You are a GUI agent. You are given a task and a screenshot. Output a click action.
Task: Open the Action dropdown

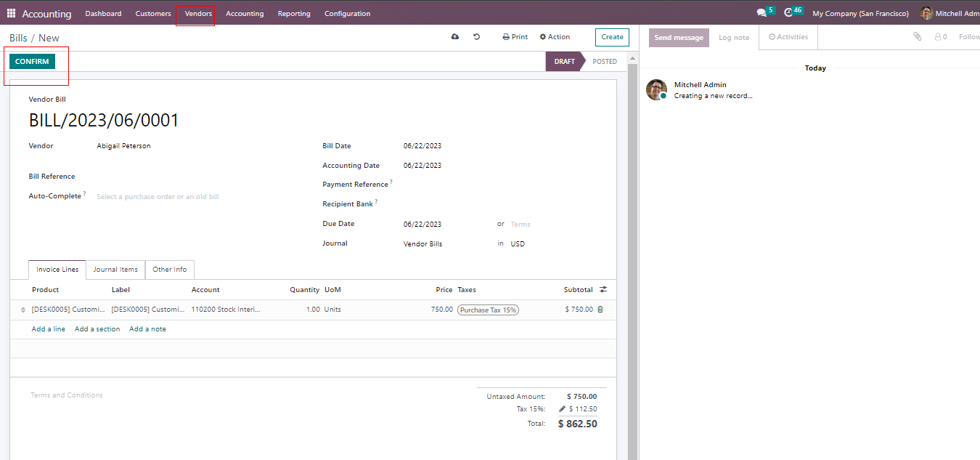(x=555, y=37)
